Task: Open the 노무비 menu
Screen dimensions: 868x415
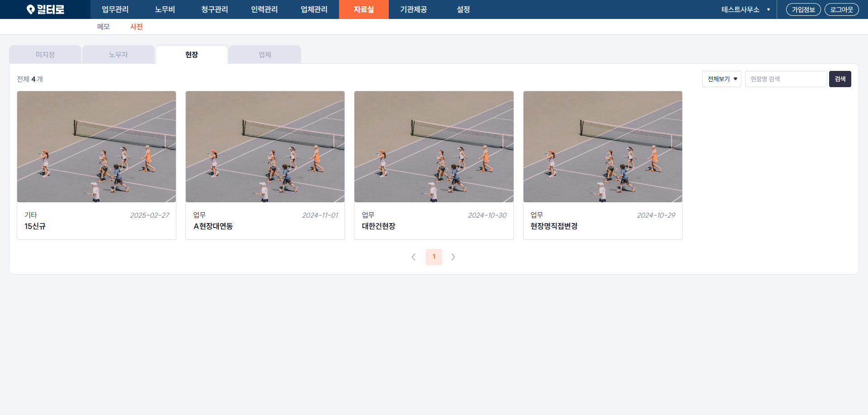Action: pyautogui.click(x=165, y=9)
